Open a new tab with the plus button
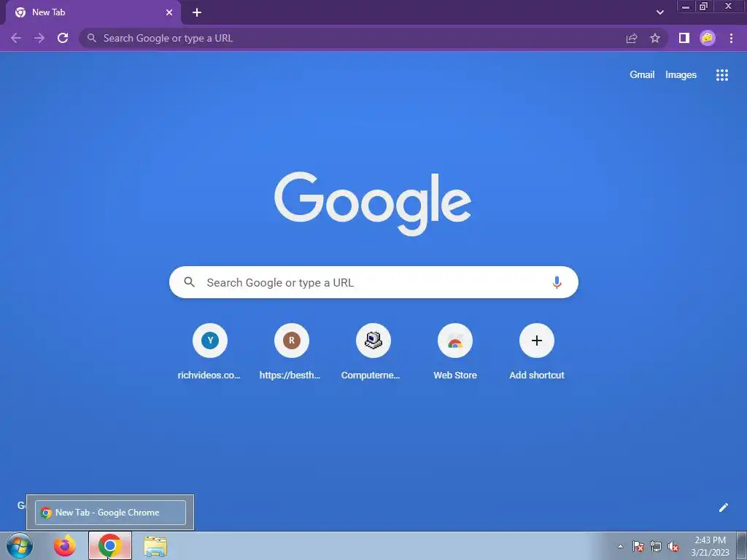747x560 pixels. [197, 13]
